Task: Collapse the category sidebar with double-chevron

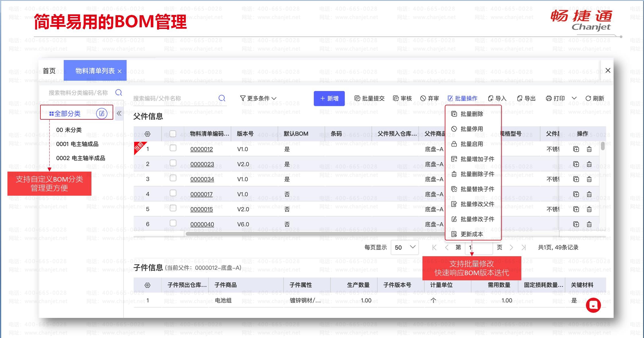Action: [119, 113]
